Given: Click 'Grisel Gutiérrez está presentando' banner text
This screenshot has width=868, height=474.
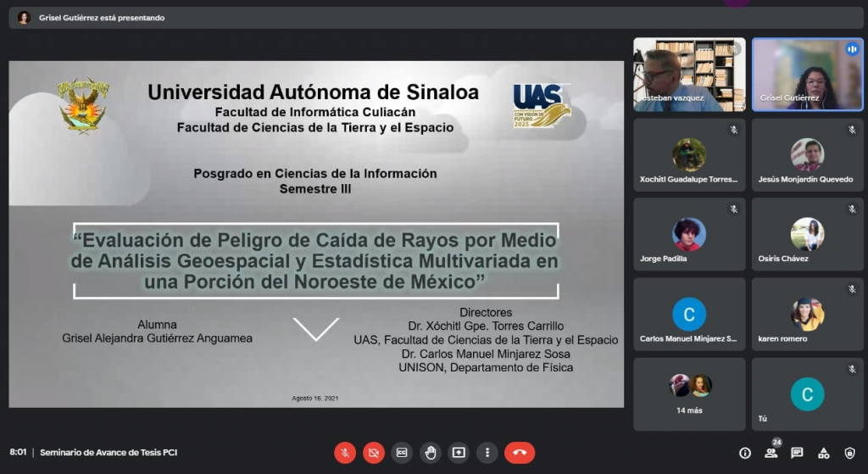Looking at the screenshot, I should (x=102, y=18).
